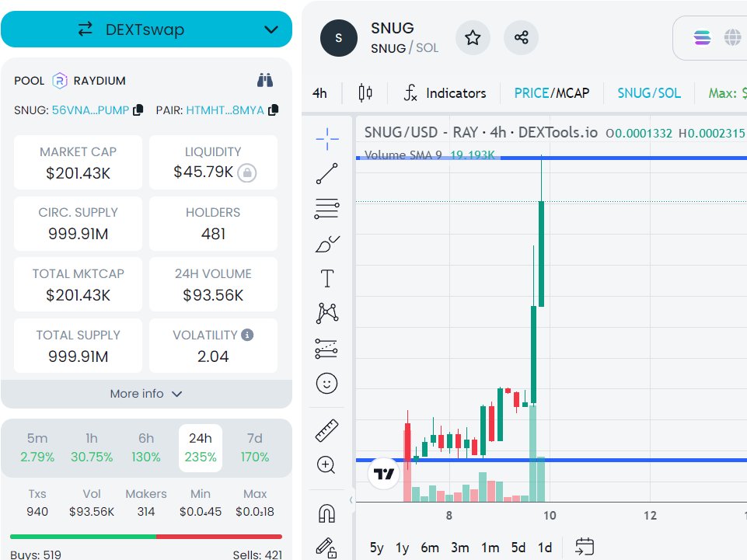Select the zoom in tool

326,464
